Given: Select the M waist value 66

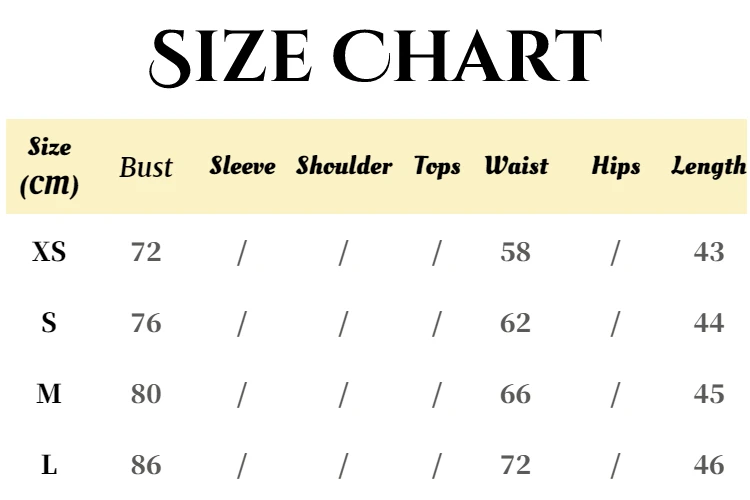Looking at the screenshot, I should click(516, 394).
